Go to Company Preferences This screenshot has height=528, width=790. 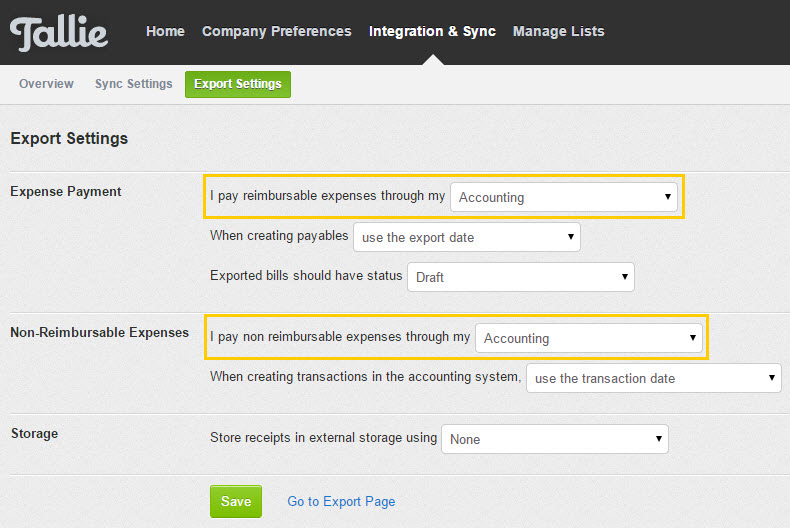(x=277, y=31)
